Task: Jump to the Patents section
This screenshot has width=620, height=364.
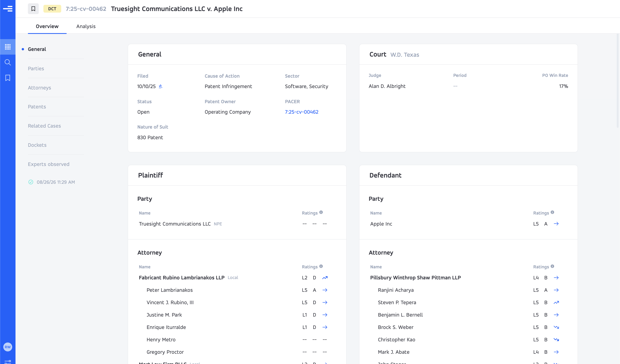Action: (x=37, y=107)
